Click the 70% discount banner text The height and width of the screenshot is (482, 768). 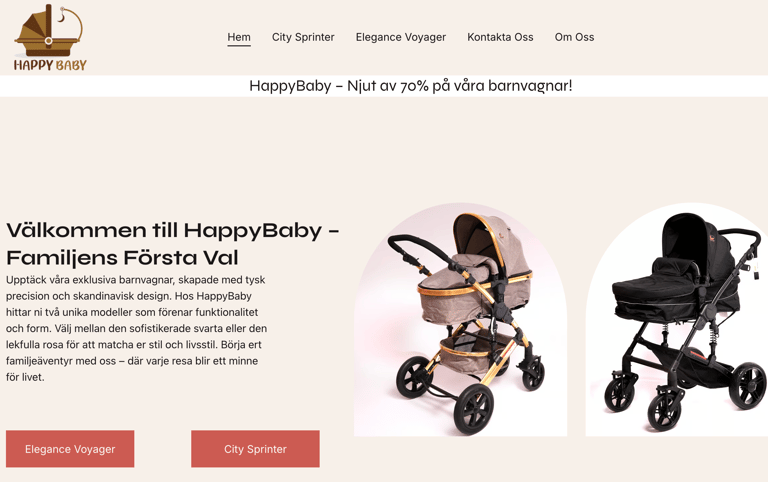tap(410, 86)
